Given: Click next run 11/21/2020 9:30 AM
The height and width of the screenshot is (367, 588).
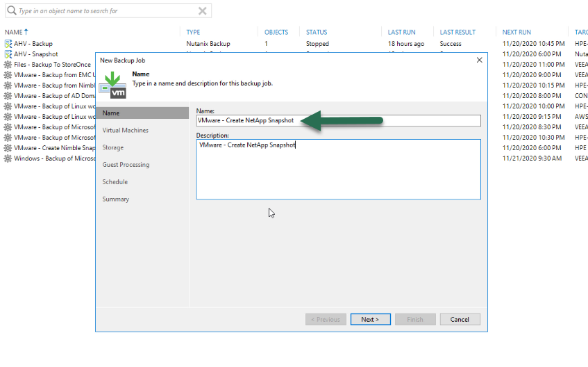Looking at the screenshot, I should 532,158.
